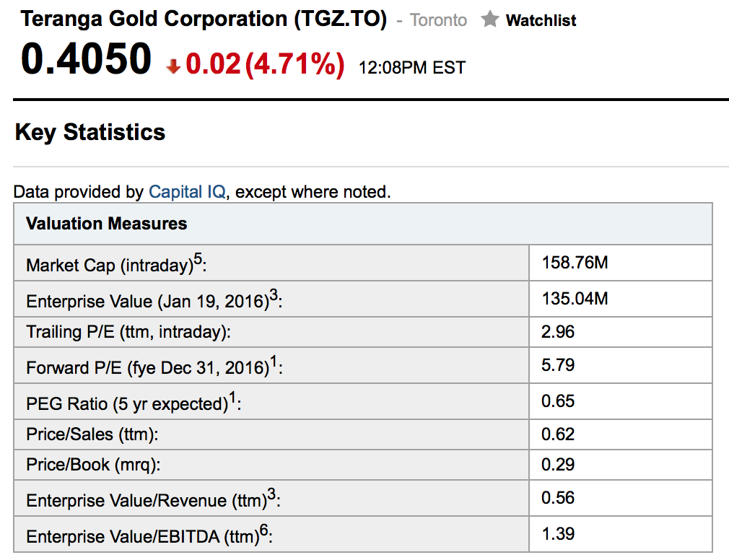Select the Trailing P/E value 2.96

point(558,332)
